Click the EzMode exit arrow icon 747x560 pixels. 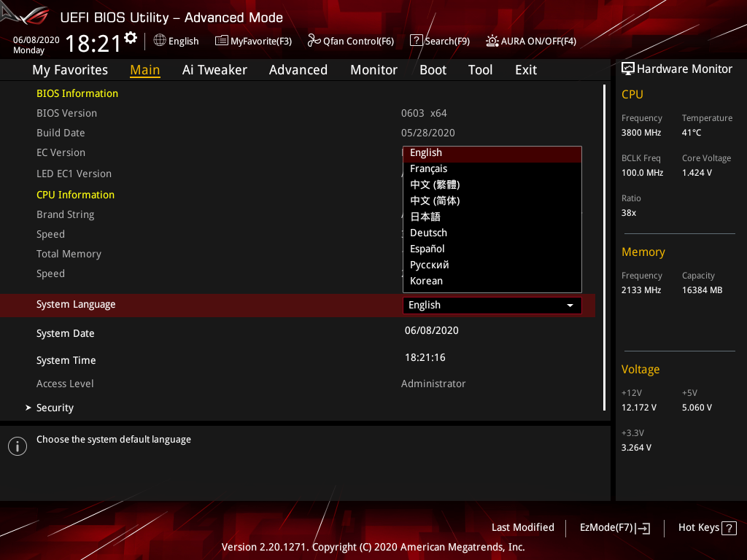coord(643,528)
